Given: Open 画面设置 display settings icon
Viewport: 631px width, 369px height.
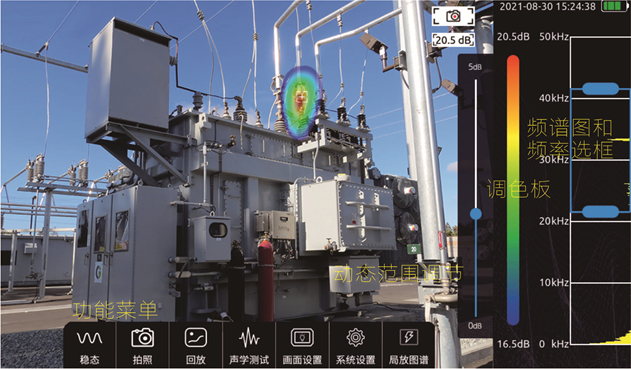Looking at the screenshot, I should (302, 338).
